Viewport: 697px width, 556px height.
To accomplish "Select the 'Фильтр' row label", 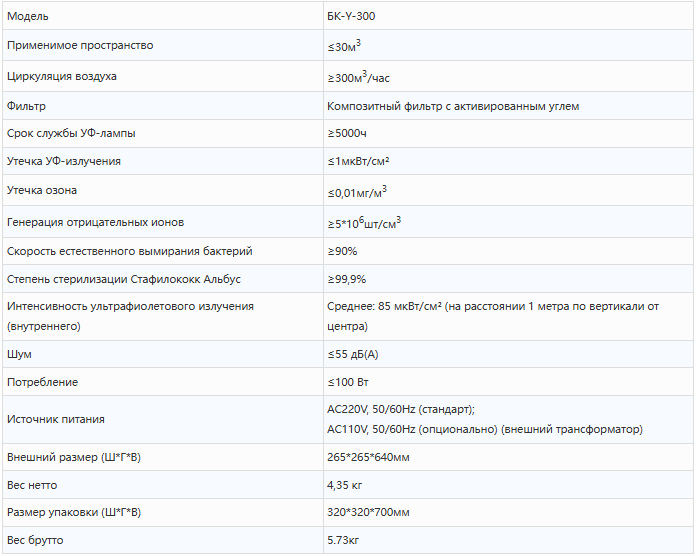I will click(x=26, y=106).
